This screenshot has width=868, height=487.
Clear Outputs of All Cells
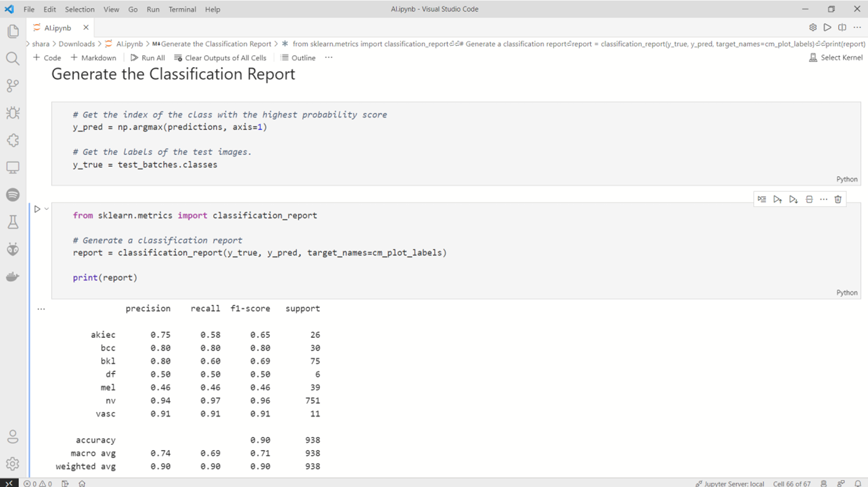[x=220, y=57]
